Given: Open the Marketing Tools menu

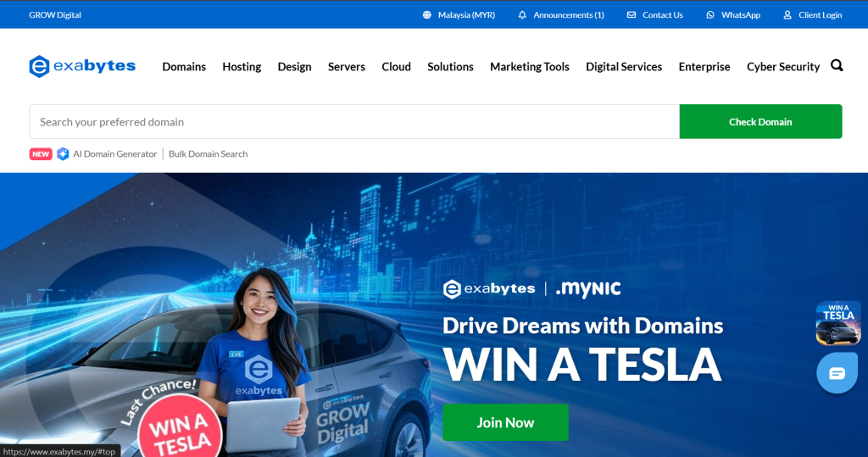Looking at the screenshot, I should click(529, 66).
